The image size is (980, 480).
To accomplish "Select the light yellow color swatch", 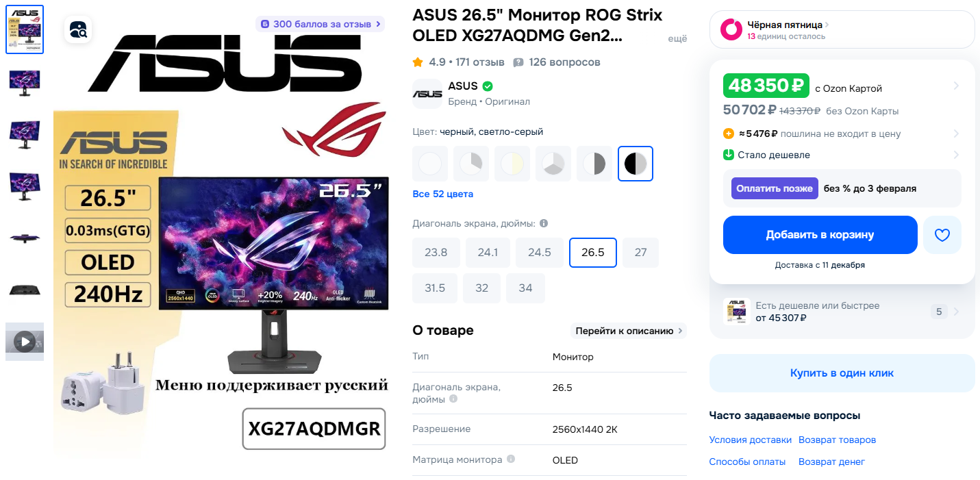I will pyautogui.click(x=512, y=164).
